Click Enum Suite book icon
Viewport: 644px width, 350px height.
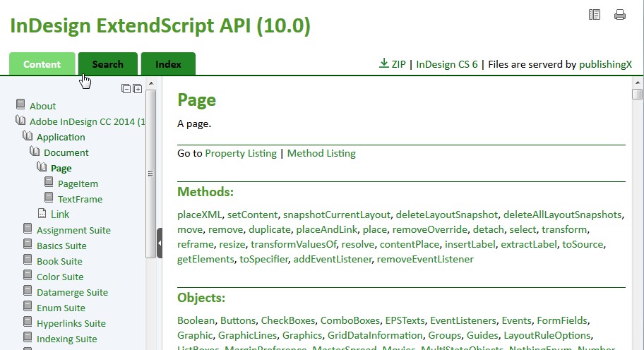click(28, 306)
